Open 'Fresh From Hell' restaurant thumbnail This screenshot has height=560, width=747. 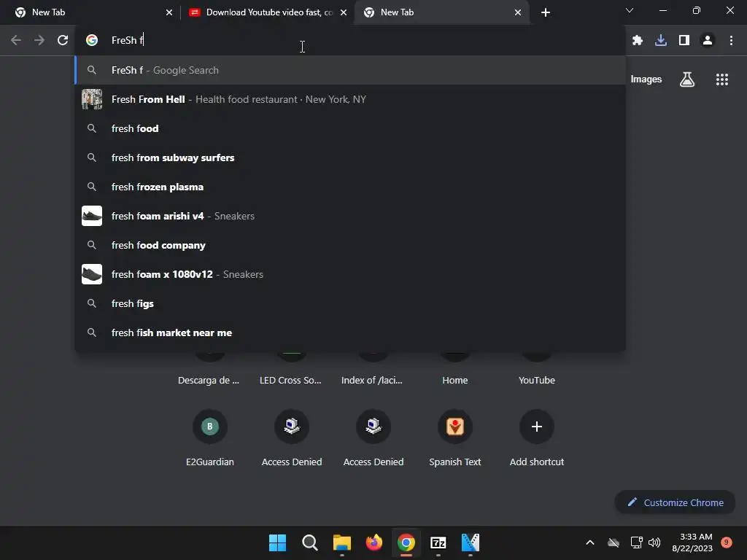(92, 99)
